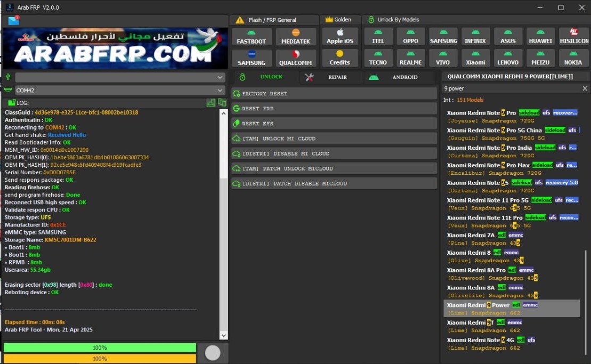This screenshot has height=364, width=591.
Task: Clear the model search with X
Action: (585, 88)
